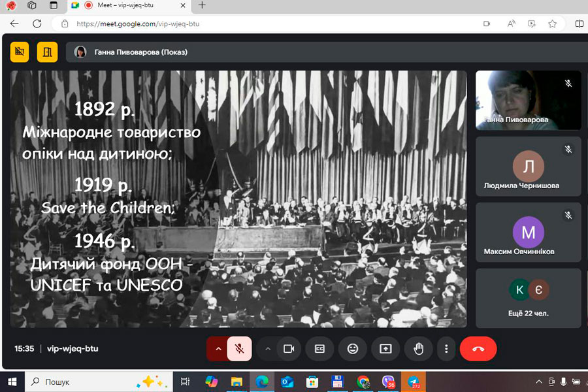Expand audio settings arrow beside microphone
Screen dimensions: 588x392
pyautogui.click(x=218, y=349)
